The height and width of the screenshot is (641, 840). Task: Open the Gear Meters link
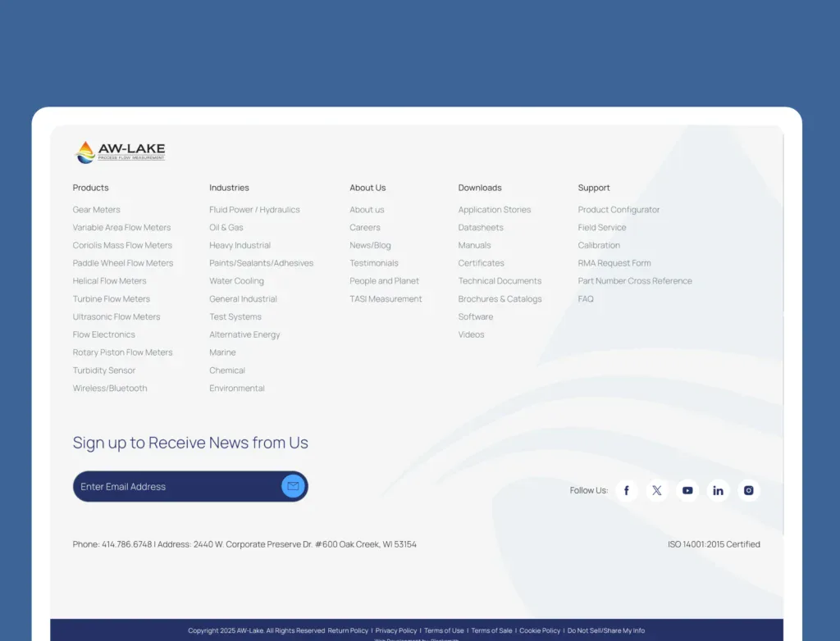pos(96,210)
